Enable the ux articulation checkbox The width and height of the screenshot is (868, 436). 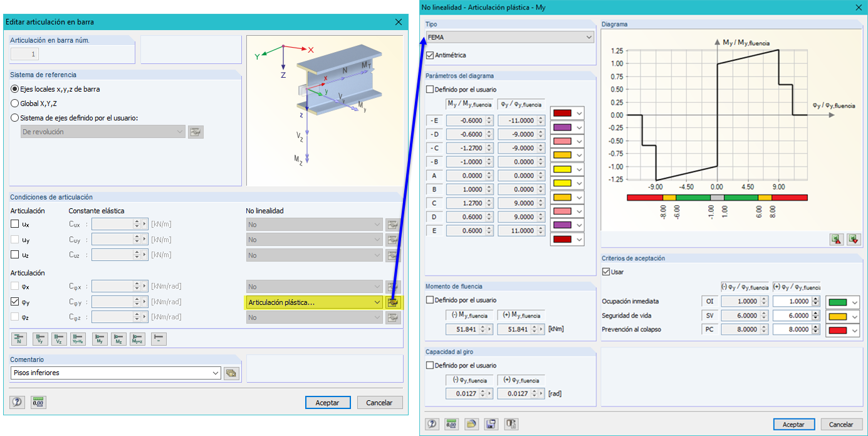[16, 224]
